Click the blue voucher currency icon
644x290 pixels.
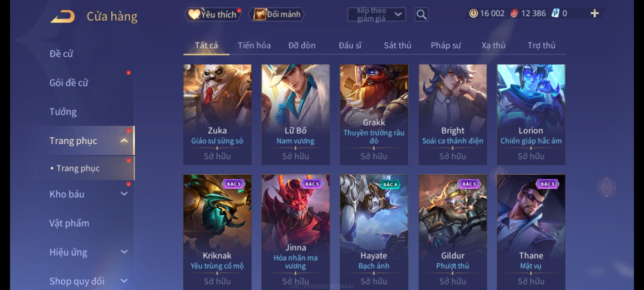coord(555,13)
